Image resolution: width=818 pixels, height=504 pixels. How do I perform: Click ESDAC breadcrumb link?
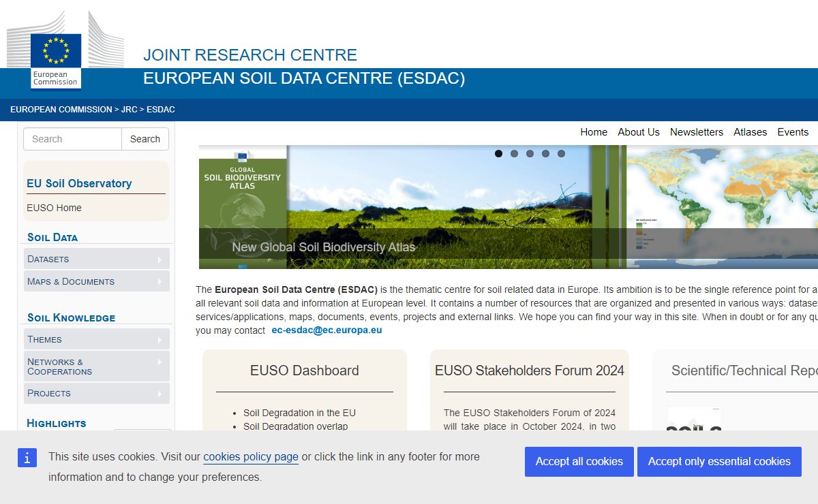tap(161, 110)
